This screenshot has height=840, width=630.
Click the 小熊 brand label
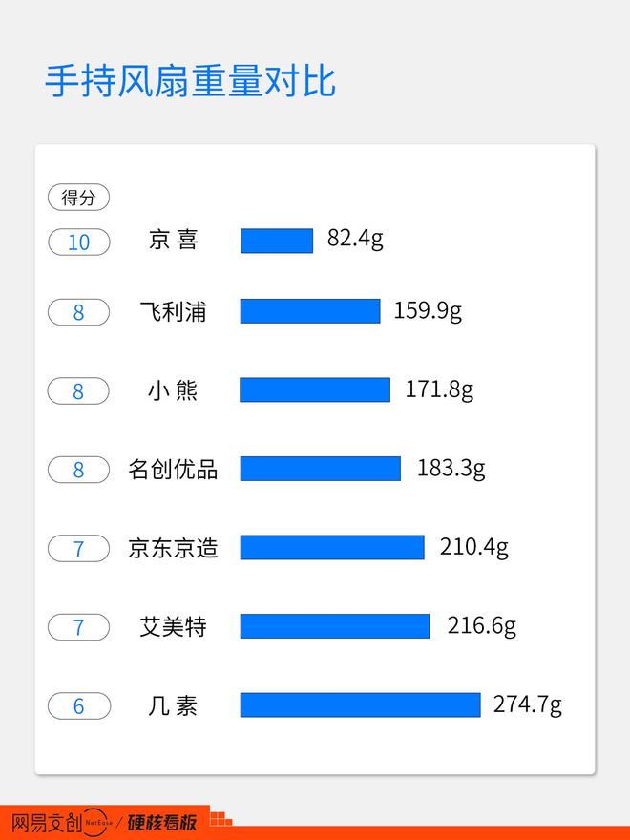173,390
